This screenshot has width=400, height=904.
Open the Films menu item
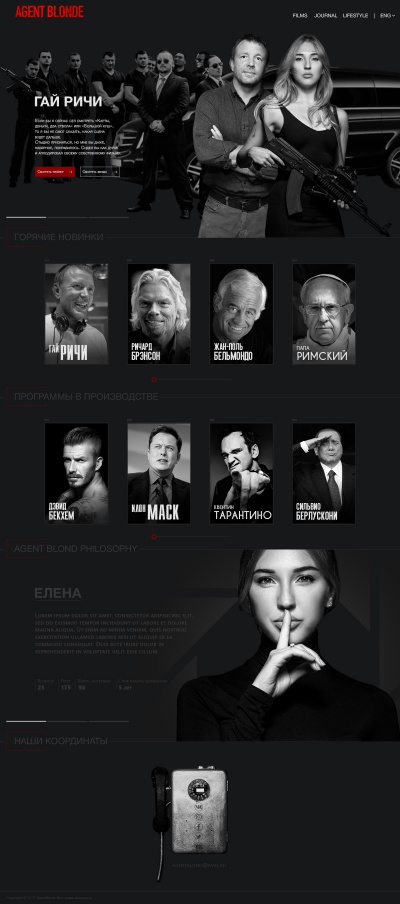tap(300, 16)
